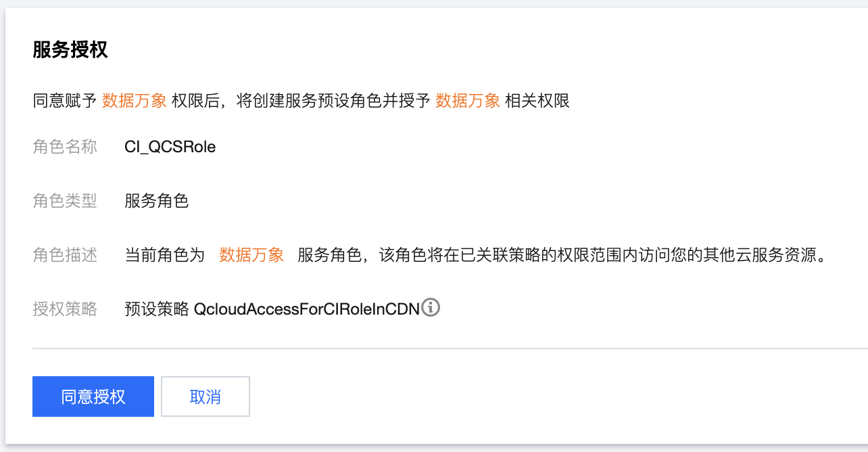Click the 角色描述 field label
This screenshot has height=452, width=868.
[65, 255]
